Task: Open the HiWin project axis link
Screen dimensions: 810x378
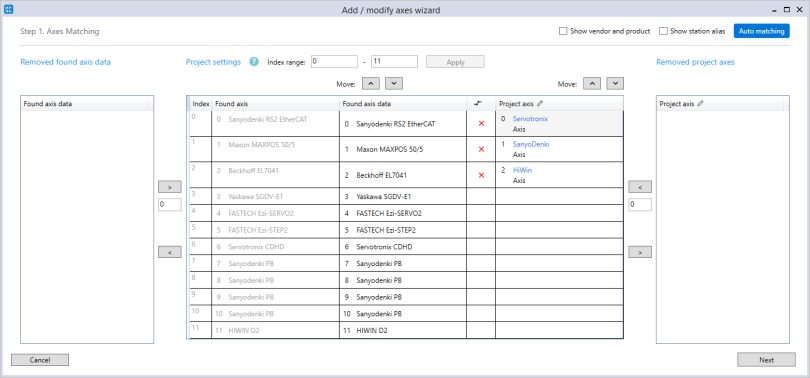Action: [522, 169]
